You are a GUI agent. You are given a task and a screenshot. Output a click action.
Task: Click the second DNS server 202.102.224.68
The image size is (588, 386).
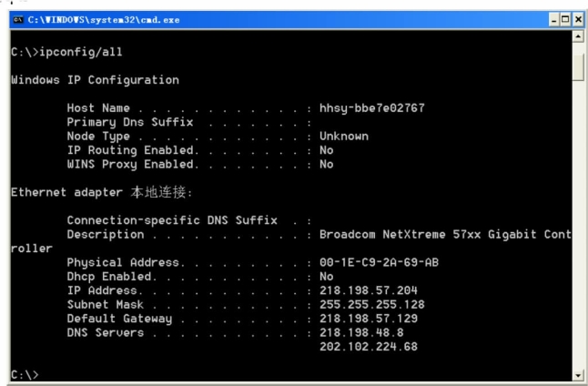[x=369, y=347]
